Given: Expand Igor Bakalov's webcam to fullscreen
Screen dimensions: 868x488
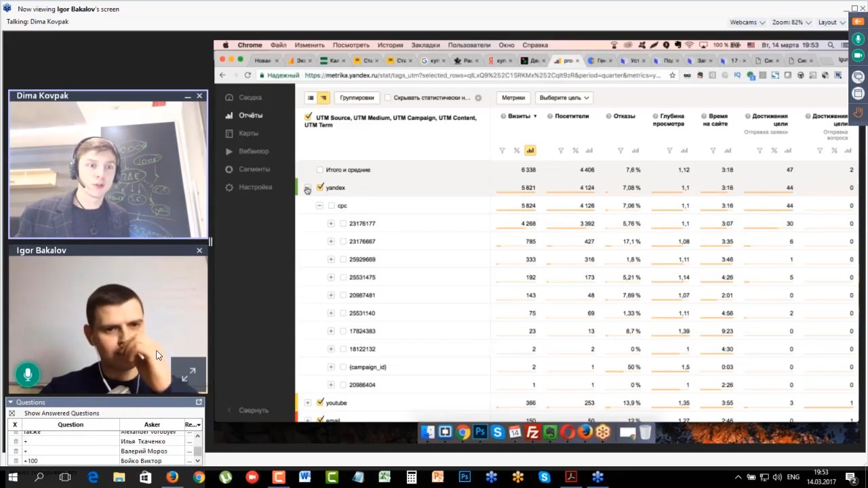Looking at the screenshot, I should tap(189, 374).
